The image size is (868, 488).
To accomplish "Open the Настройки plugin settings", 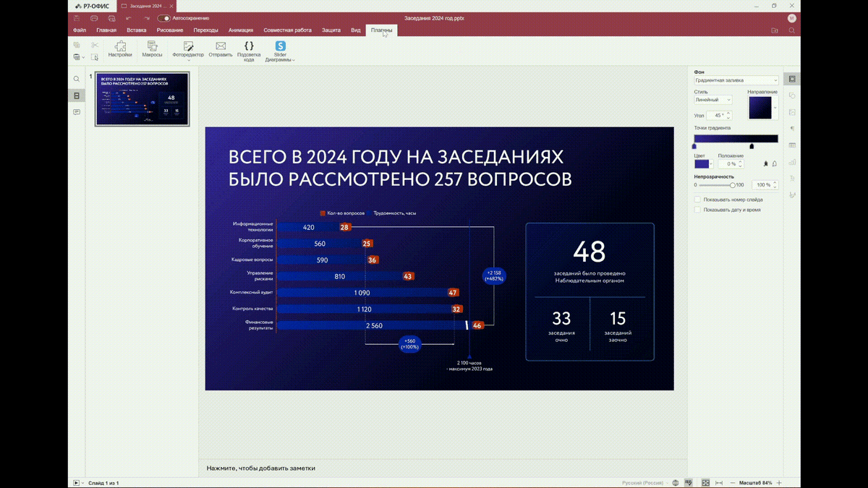I will pos(120,49).
